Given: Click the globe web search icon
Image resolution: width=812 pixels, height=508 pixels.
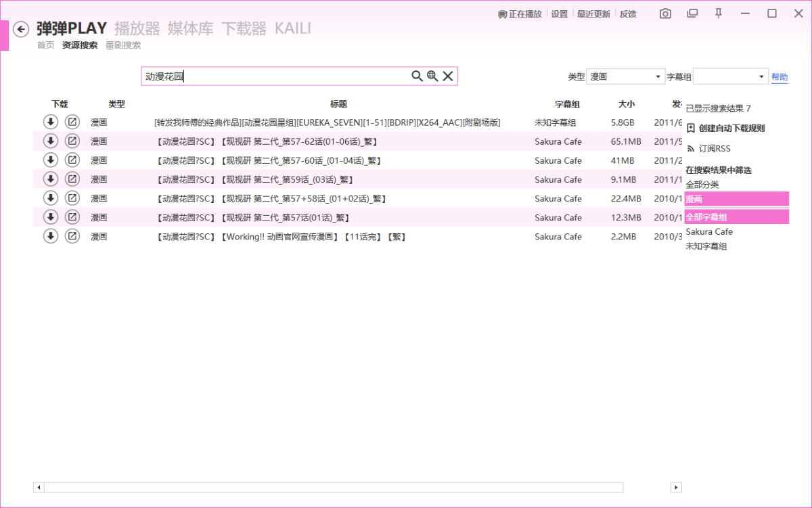Looking at the screenshot, I should (x=432, y=76).
